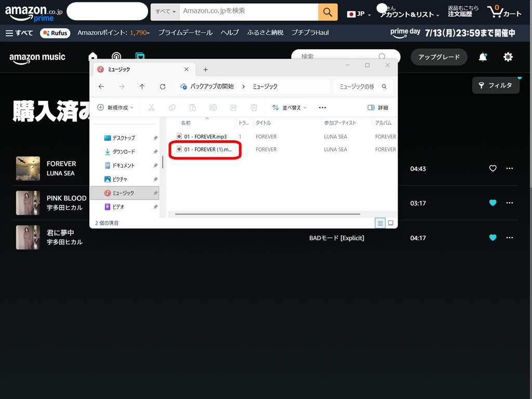Image resolution: width=532 pixels, height=399 pixels.
Task: Open more options for 君に夢中
Action: [x=510, y=237]
